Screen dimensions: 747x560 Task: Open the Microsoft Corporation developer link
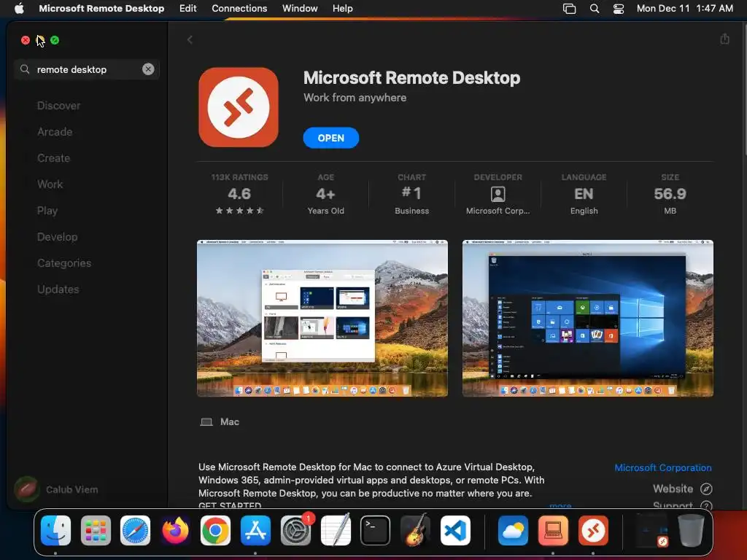tap(662, 467)
